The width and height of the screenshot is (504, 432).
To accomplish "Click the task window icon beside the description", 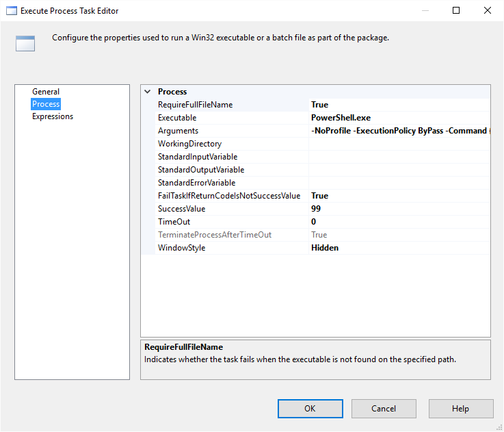I will [25, 43].
